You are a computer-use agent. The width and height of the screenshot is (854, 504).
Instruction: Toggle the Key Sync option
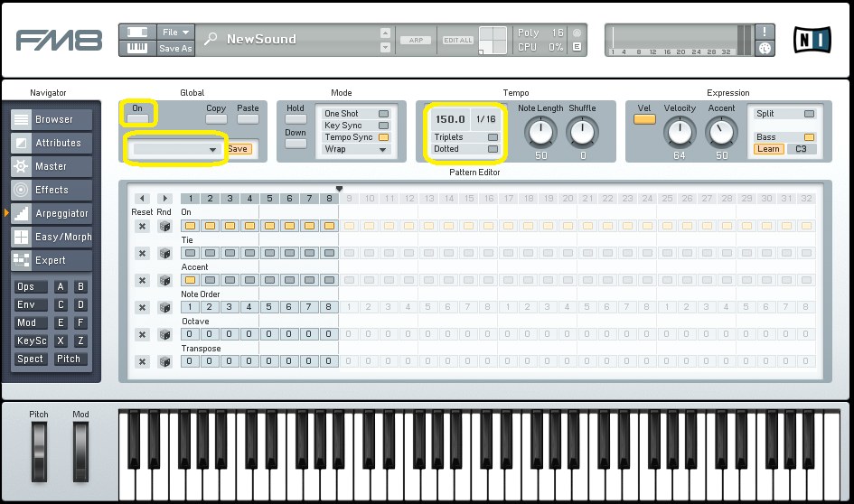(383, 126)
